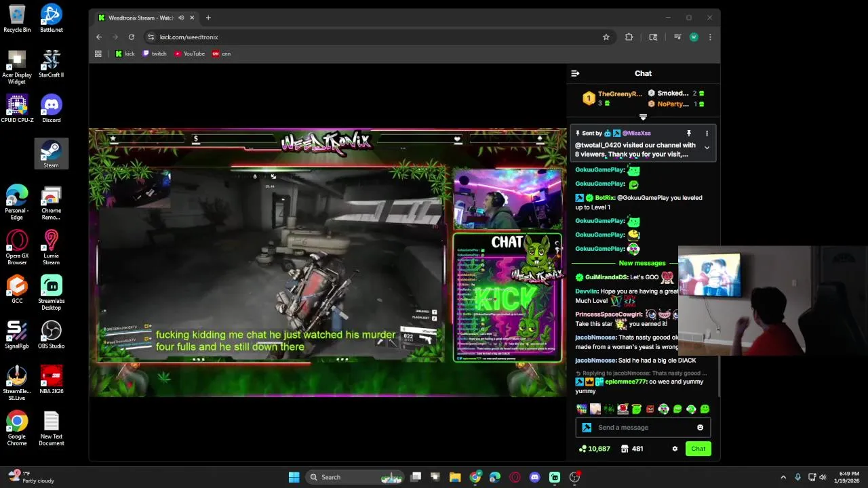
Task: Open TheGreenyR... top gifter profile
Action: click(612, 98)
